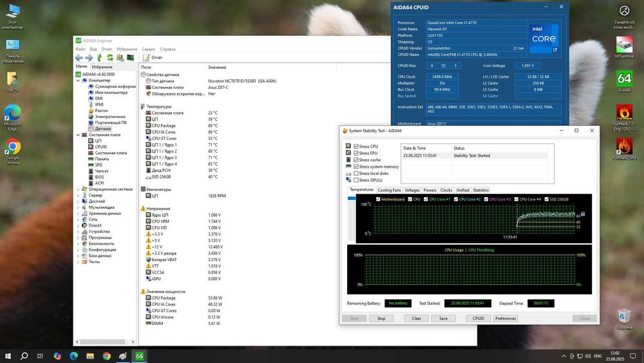Switch to the Statistics tab
The width and height of the screenshot is (644, 363).
coord(480,190)
